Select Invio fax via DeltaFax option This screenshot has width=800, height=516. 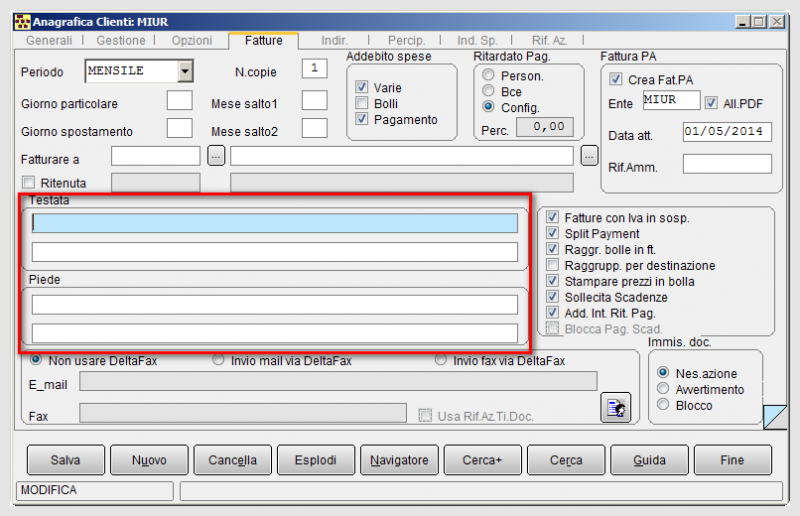[x=441, y=360]
